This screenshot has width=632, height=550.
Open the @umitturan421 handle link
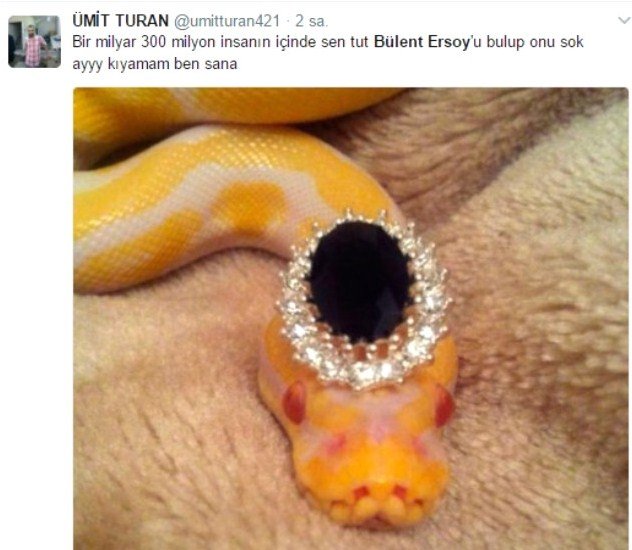[227, 21]
